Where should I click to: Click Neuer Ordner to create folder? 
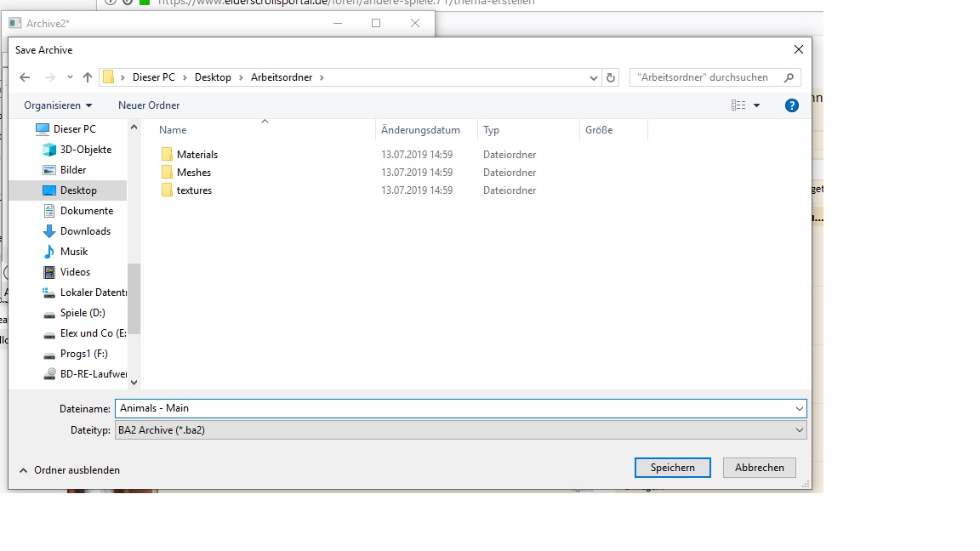[x=149, y=105]
